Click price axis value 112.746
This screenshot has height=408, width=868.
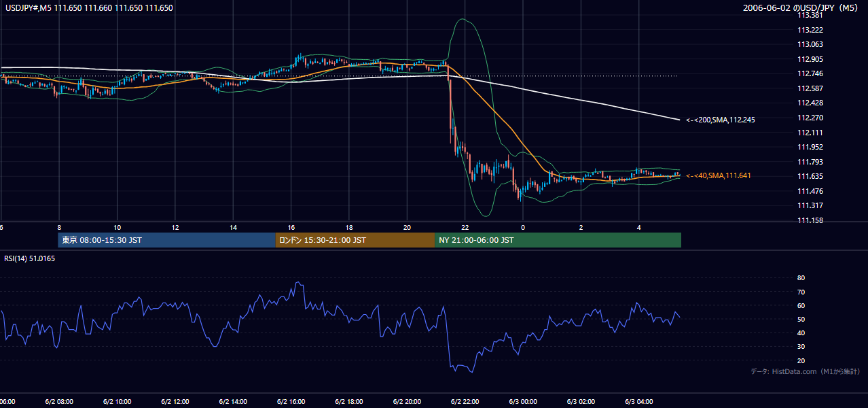click(x=810, y=74)
